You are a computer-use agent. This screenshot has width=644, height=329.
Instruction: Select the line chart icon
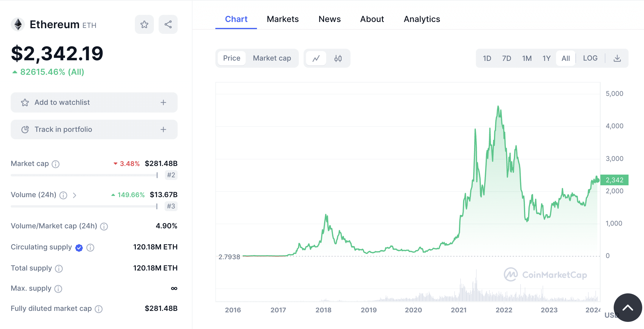316,58
